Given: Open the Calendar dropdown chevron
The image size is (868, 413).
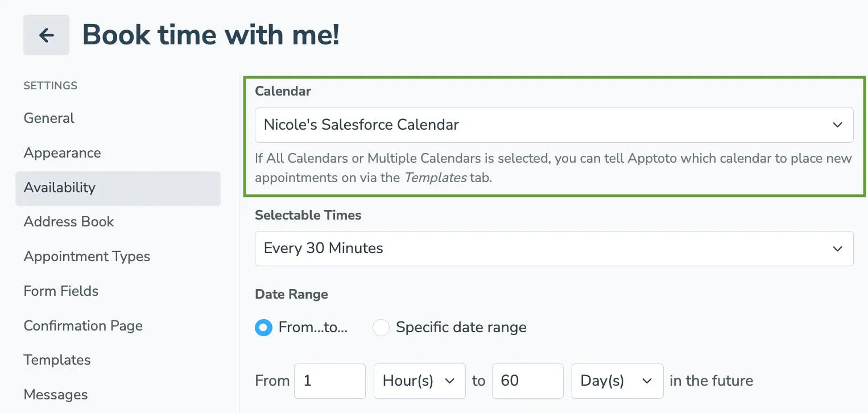Looking at the screenshot, I should [837, 125].
